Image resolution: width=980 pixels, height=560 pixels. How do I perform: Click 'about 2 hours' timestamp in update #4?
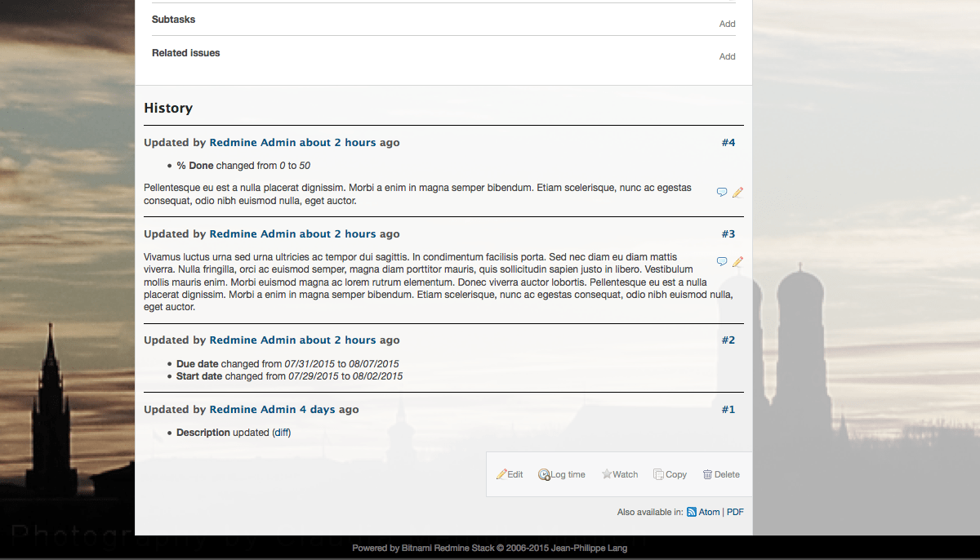[337, 143]
